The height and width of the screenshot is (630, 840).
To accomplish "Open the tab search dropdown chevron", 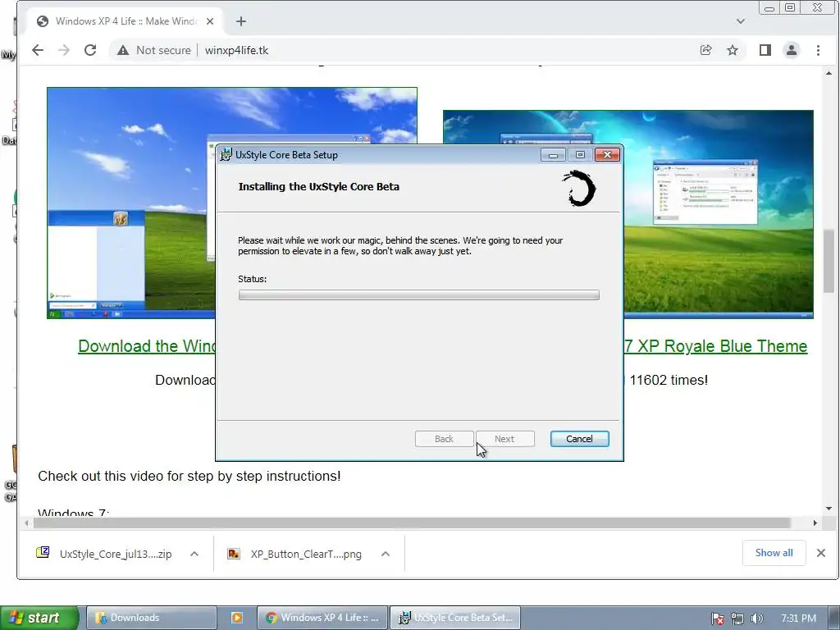I will [x=741, y=21].
